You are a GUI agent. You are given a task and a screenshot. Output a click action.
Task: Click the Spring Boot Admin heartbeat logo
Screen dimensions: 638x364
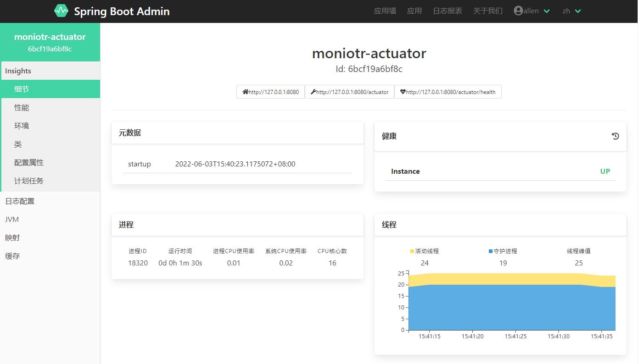[61, 11]
